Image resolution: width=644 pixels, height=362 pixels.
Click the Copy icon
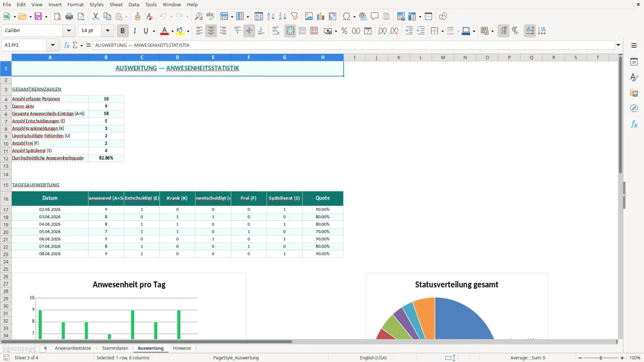pos(107,17)
